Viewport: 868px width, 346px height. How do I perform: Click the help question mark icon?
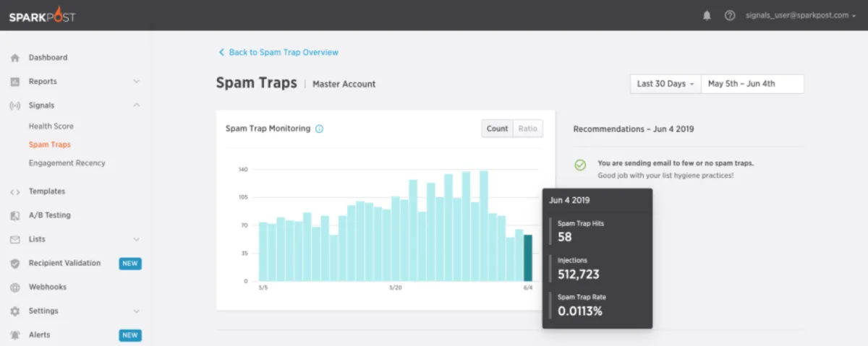point(730,15)
